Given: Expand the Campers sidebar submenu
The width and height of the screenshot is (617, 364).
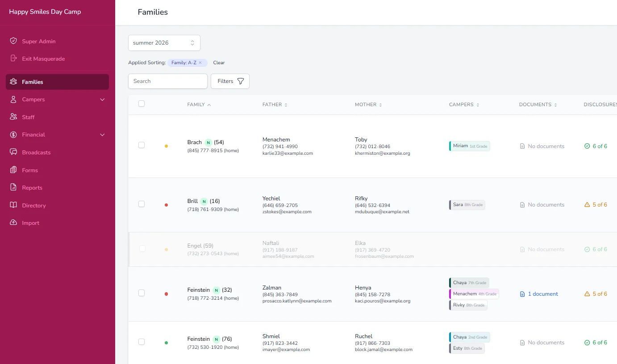Looking at the screenshot, I should click(102, 99).
